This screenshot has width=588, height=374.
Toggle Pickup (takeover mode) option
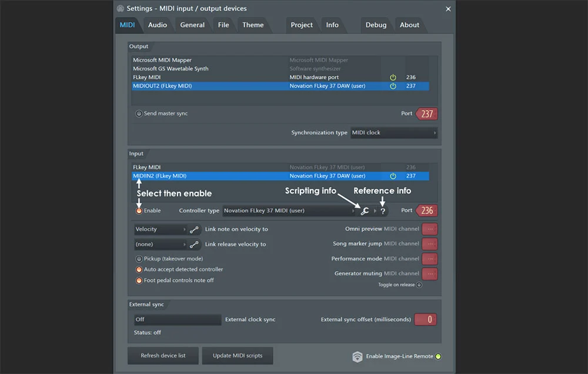[x=139, y=259]
